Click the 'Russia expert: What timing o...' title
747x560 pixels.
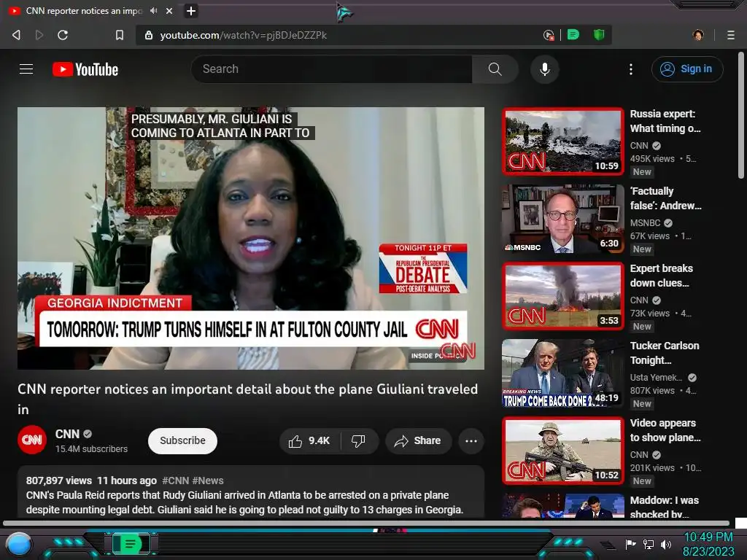click(x=665, y=121)
